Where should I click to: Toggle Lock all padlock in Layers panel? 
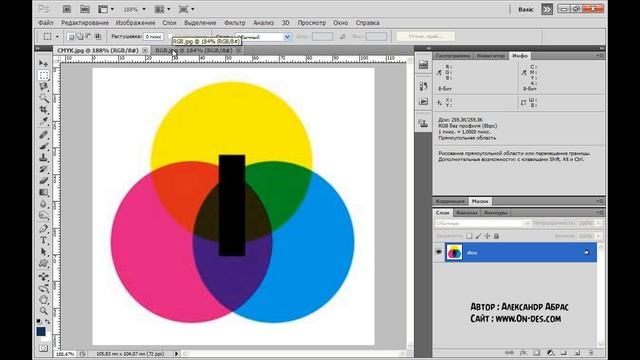click(x=496, y=236)
